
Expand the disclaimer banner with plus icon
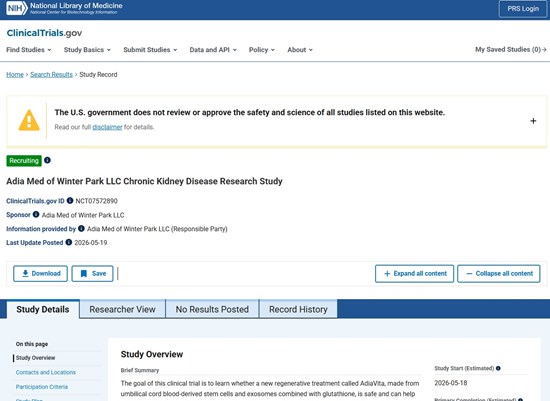(x=533, y=121)
